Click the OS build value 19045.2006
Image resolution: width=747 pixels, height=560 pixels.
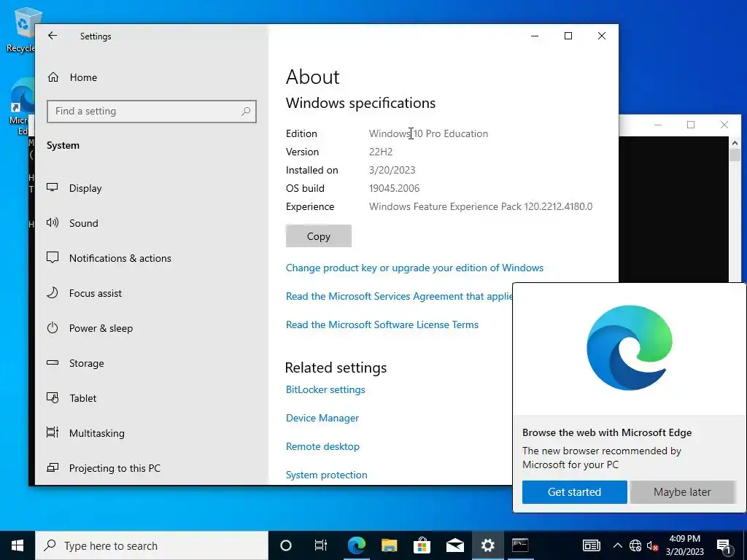(394, 189)
